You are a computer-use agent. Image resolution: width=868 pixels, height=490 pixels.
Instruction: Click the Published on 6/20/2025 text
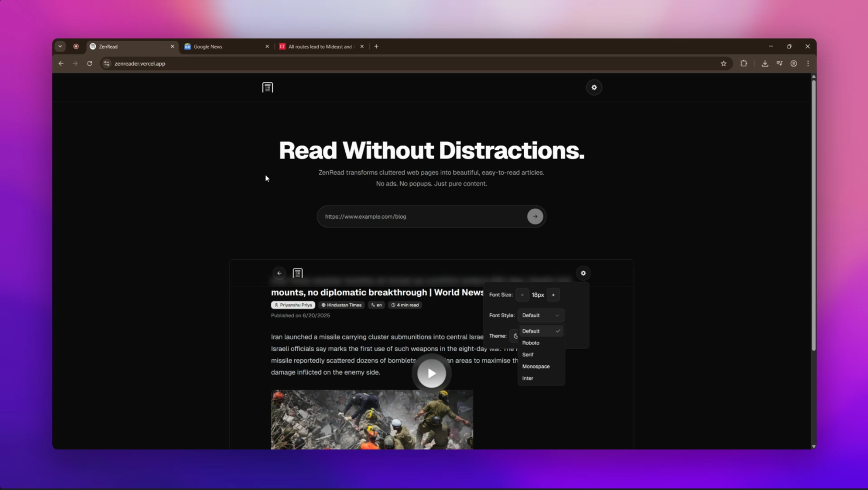[x=300, y=316]
